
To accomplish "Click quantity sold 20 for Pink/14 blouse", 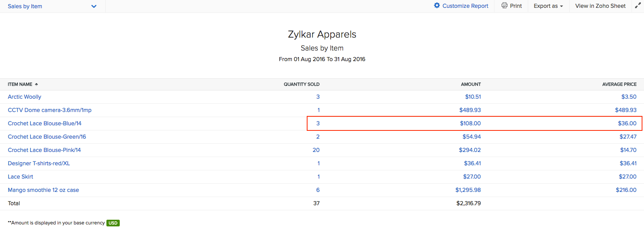I will tap(316, 150).
